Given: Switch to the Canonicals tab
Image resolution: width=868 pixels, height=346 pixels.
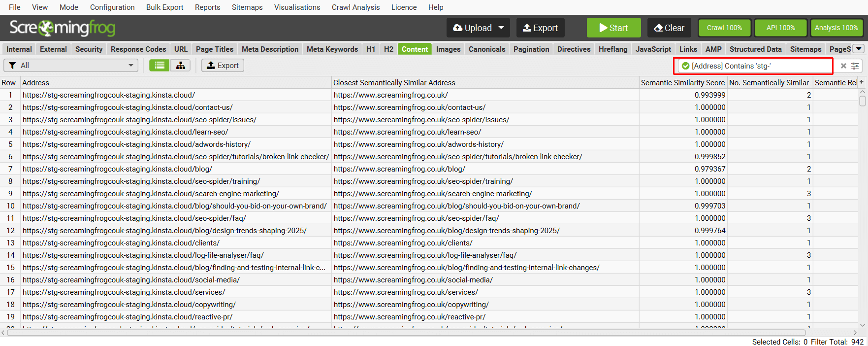Looking at the screenshot, I should (x=487, y=49).
